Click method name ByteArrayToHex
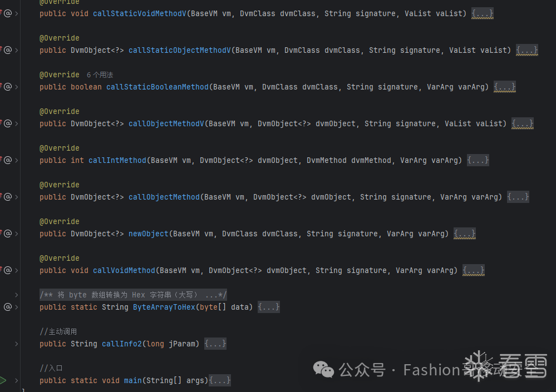Viewport: 556px width, 392px height. pos(164,307)
